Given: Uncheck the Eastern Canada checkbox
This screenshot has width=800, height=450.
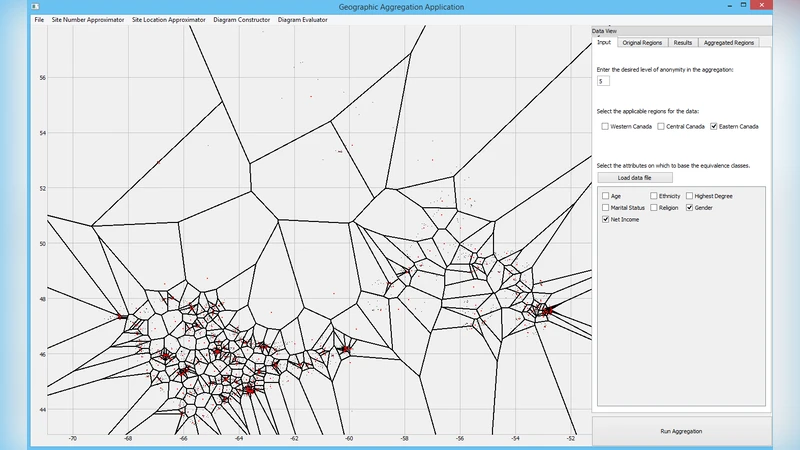Looking at the screenshot, I should tap(714, 127).
